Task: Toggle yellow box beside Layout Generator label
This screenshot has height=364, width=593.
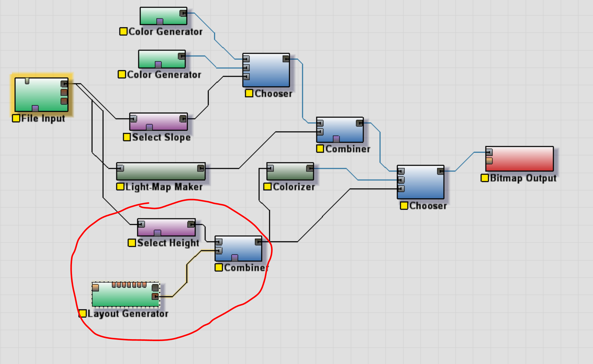Action: click(82, 314)
